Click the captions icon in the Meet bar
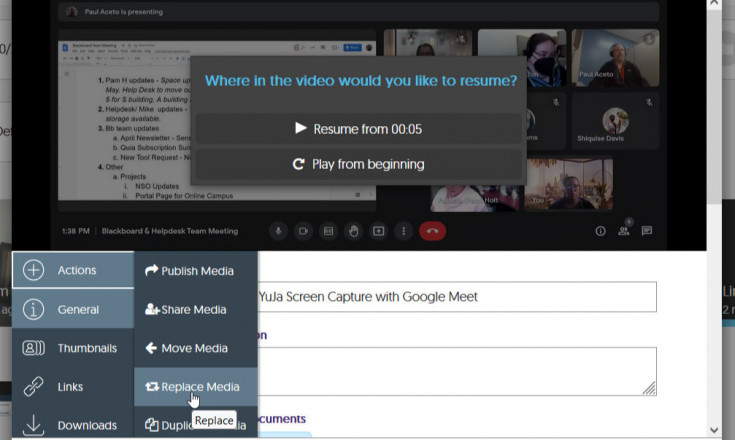 coord(329,231)
